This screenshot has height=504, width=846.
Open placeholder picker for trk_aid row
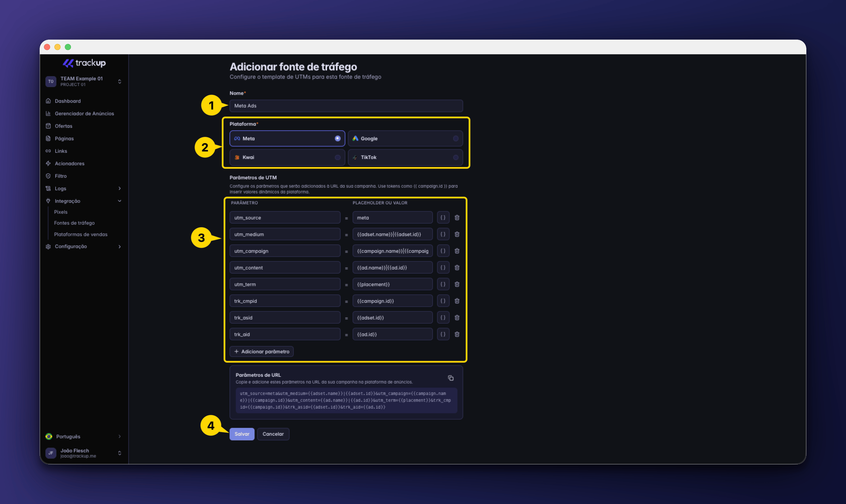443,334
